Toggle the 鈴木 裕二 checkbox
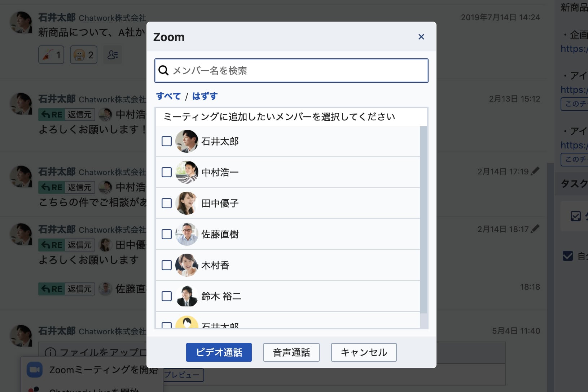588x392 pixels. (167, 296)
